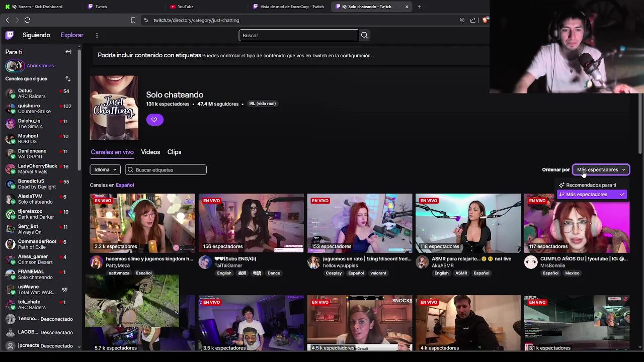
Task: Open the Daichu_iq channel avatar
Action: (10, 124)
